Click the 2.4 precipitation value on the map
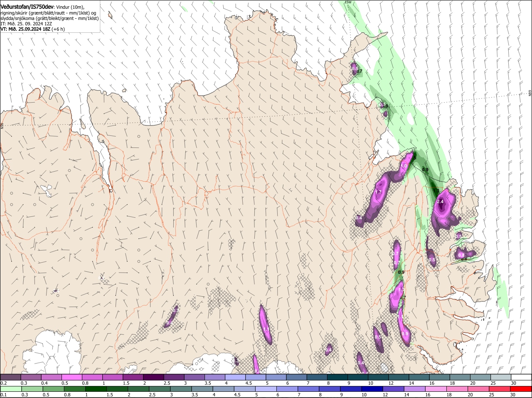The width and height of the screenshot is (532, 398). (441, 201)
